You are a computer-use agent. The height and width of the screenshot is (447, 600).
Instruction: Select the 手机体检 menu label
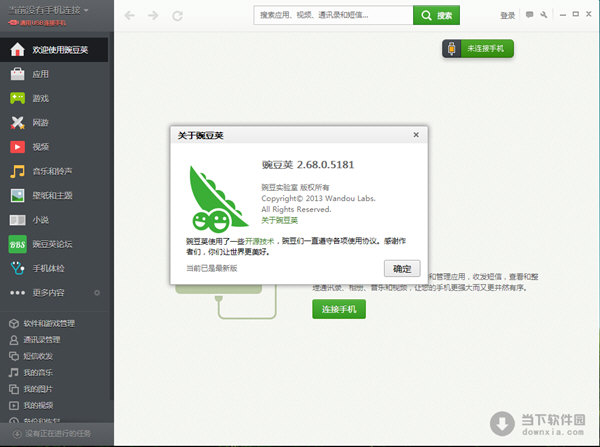48,268
